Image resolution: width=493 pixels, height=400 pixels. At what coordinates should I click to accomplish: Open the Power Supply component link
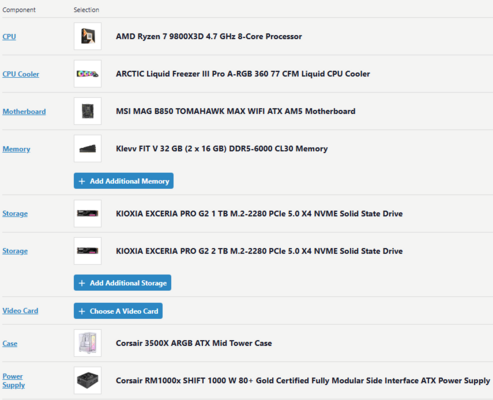(x=14, y=381)
